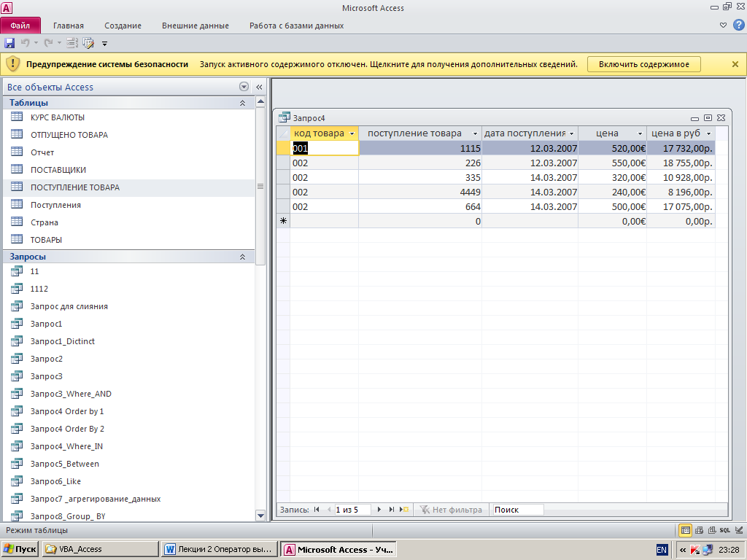
Task: Click the ПОСТАВЩИКИ table icon
Action: (17, 169)
